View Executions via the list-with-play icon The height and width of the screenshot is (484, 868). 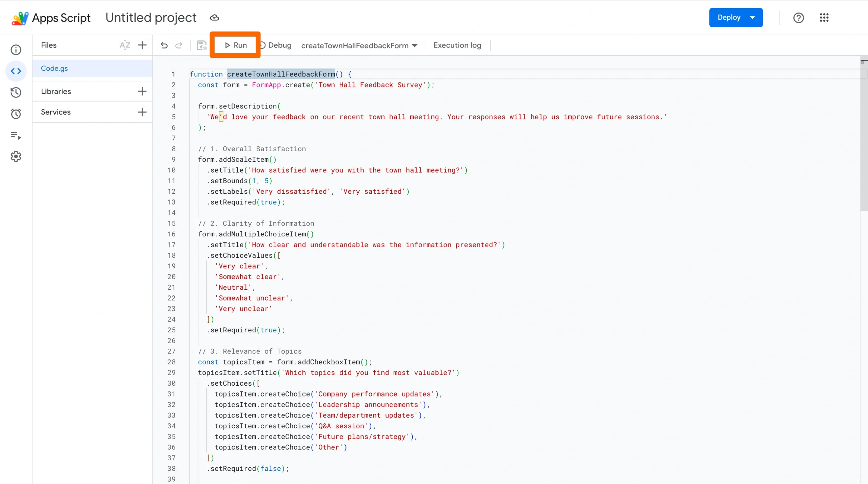click(x=16, y=136)
